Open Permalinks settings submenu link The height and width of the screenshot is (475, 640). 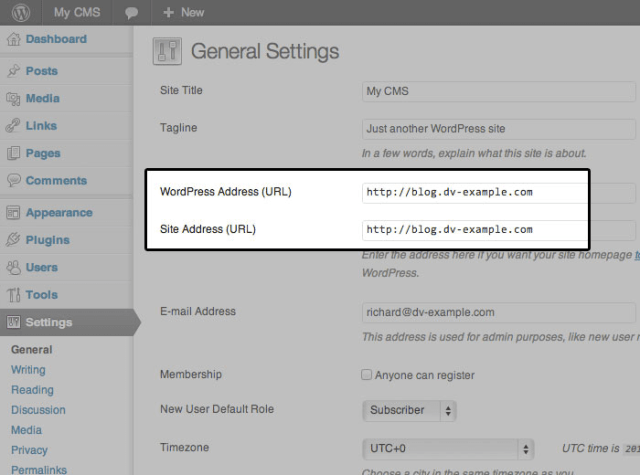[x=39, y=470]
